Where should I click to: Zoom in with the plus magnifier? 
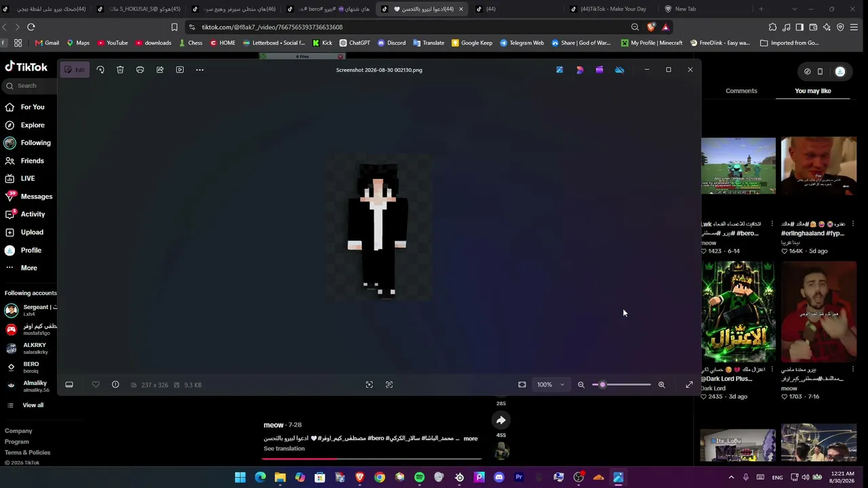(x=662, y=385)
